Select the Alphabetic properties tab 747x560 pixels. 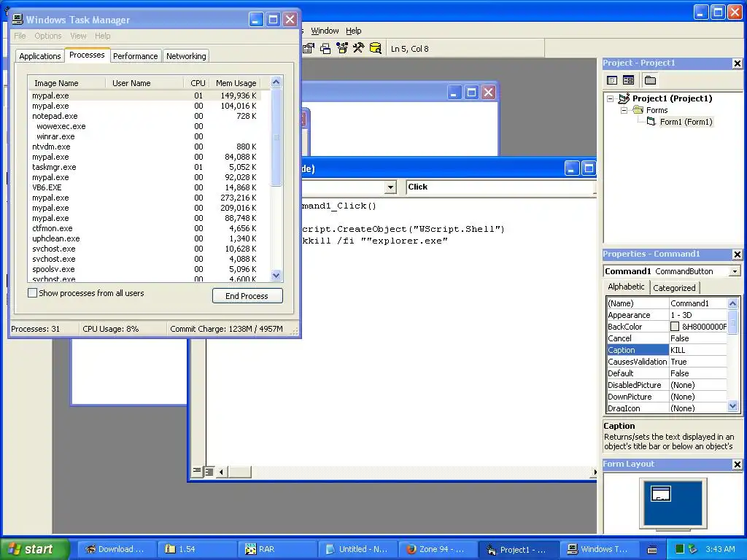[x=626, y=287]
